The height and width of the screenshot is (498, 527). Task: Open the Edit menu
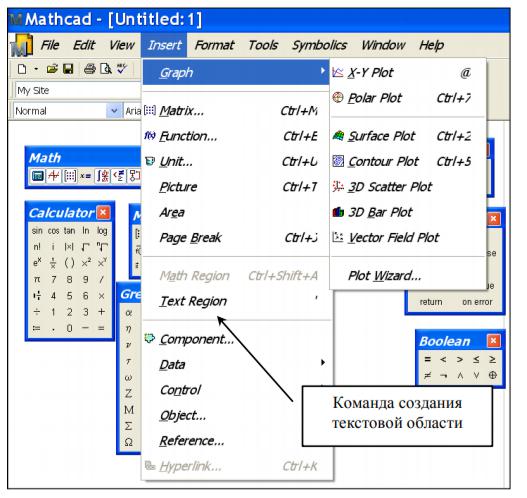click(84, 45)
